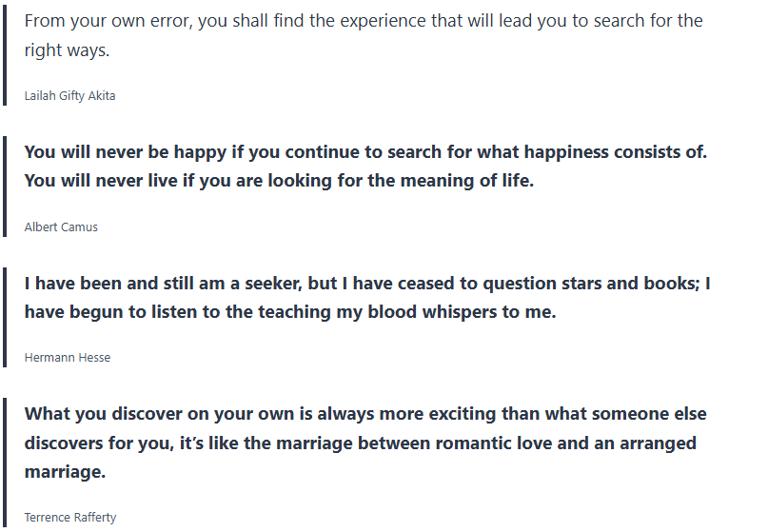Click the author name Terrence Rafferty
Screen dimensions: 768x532
(x=70, y=518)
